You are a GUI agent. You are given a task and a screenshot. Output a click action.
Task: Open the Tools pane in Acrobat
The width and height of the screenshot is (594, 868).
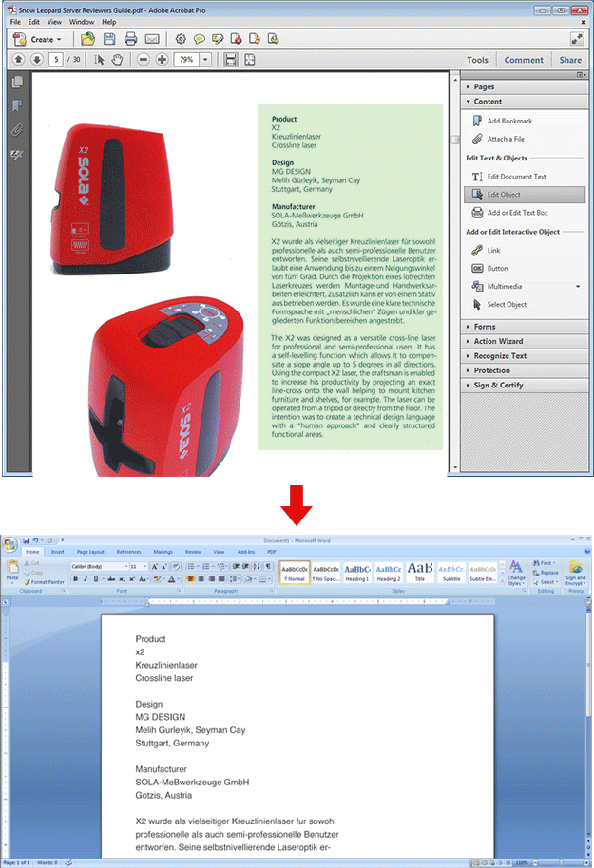click(477, 60)
